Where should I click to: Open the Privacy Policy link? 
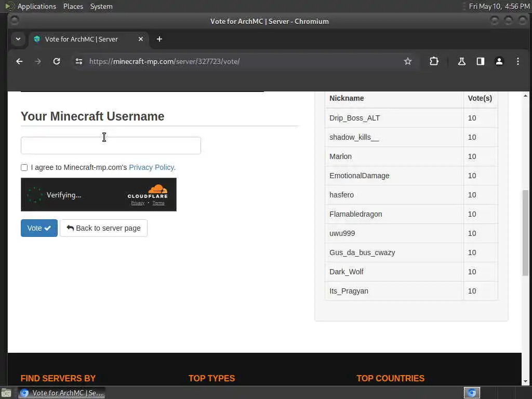[152, 167]
